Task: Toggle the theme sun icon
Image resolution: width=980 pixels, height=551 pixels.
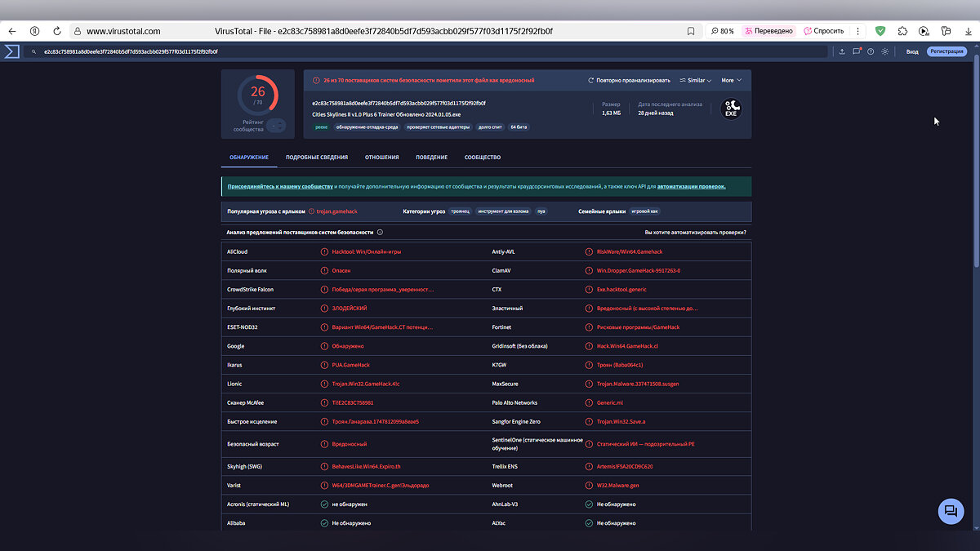Action: (x=884, y=51)
